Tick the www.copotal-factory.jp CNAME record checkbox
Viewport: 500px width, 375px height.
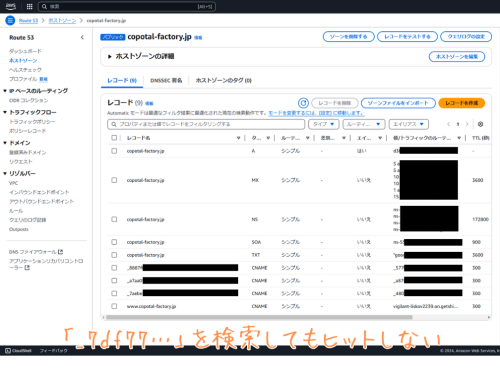114,306
